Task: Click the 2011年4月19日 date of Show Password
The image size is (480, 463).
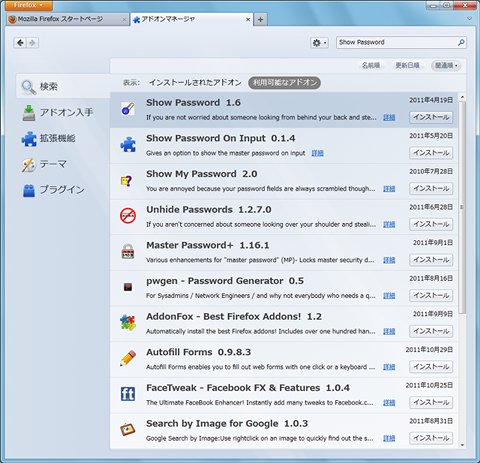Action: pos(431,100)
